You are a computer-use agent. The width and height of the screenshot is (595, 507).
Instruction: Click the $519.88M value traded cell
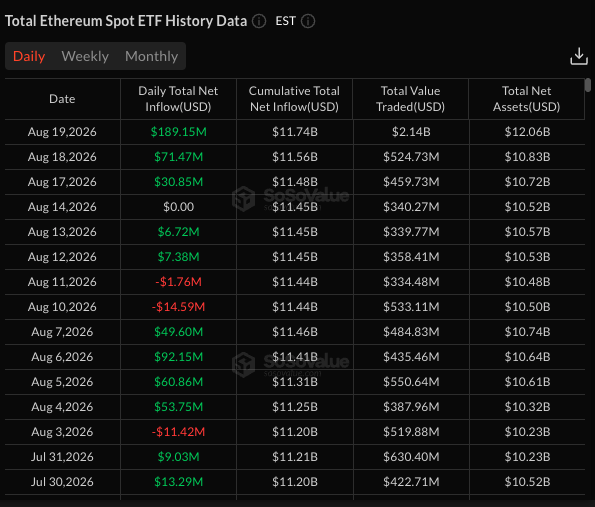point(411,433)
